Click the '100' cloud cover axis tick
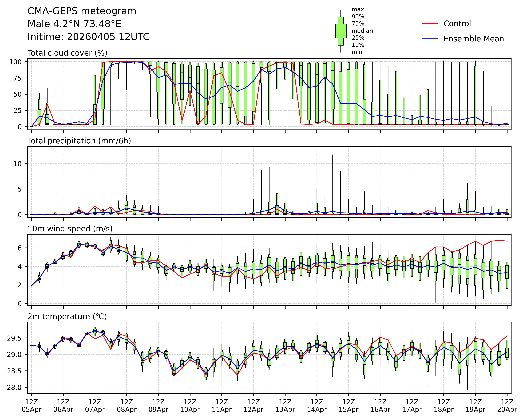The height and width of the screenshot is (420, 524). point(15,62)
